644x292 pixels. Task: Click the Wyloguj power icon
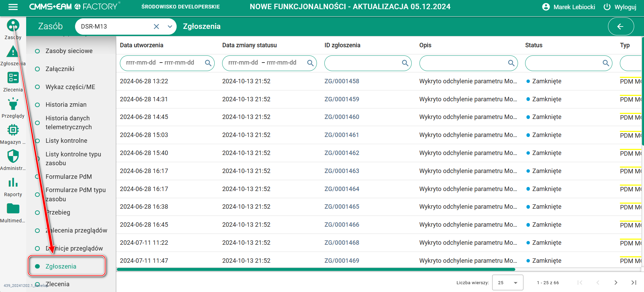click(607, 7)
